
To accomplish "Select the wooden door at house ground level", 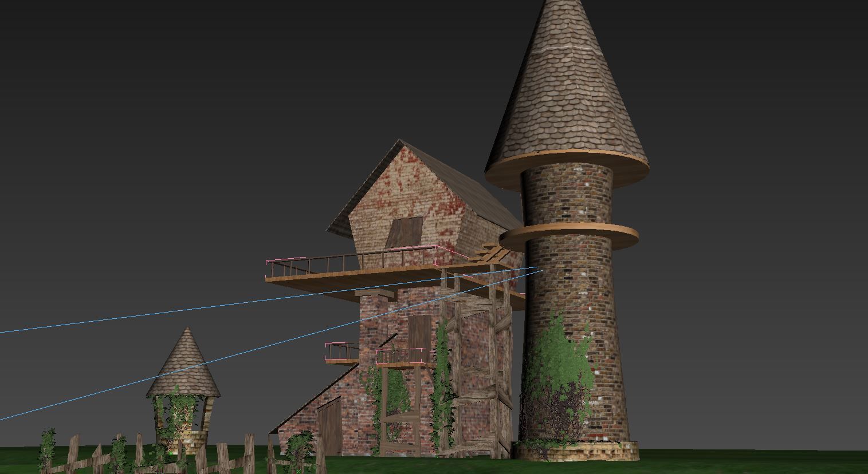I will tap(329, 426).
